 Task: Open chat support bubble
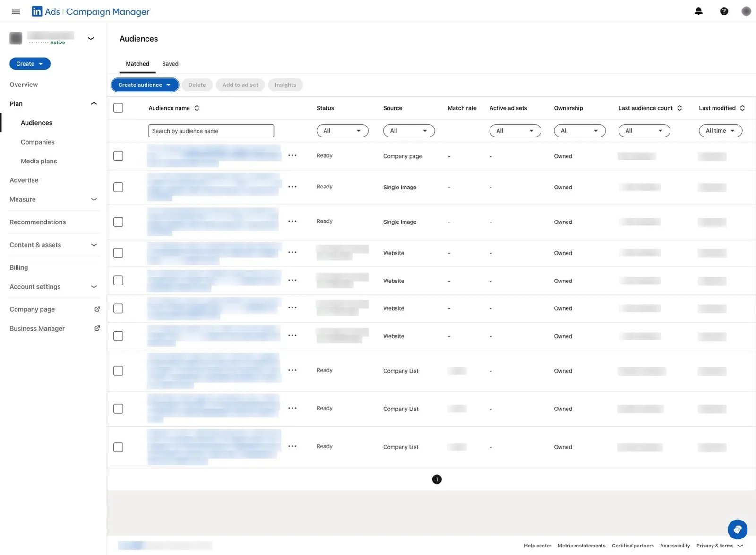(737, 529)
